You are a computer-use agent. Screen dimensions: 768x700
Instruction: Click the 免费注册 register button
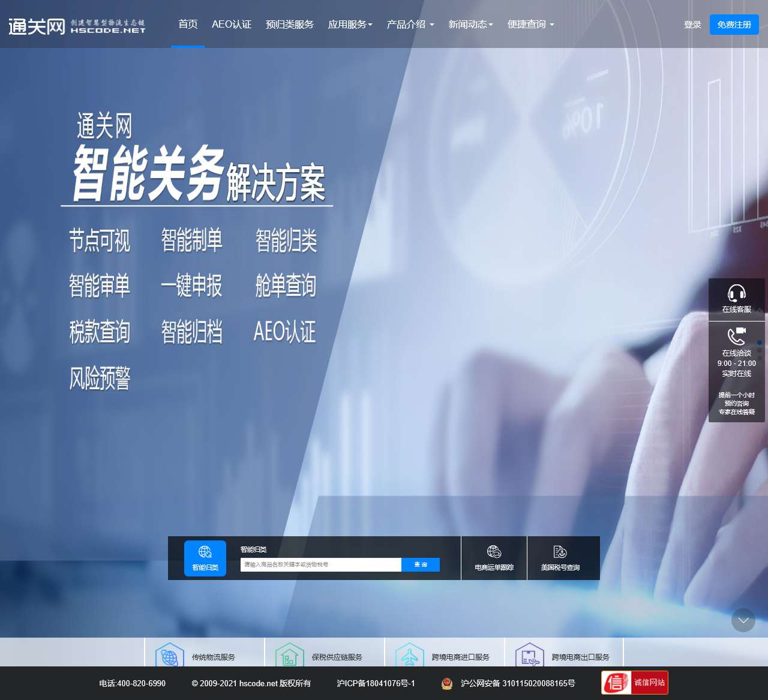coord(734,25)
